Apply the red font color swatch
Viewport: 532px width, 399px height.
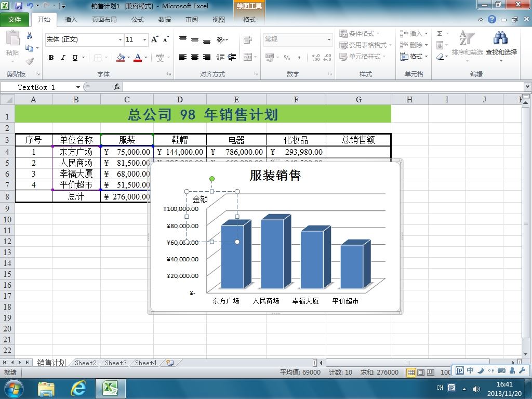click(138, 58)
